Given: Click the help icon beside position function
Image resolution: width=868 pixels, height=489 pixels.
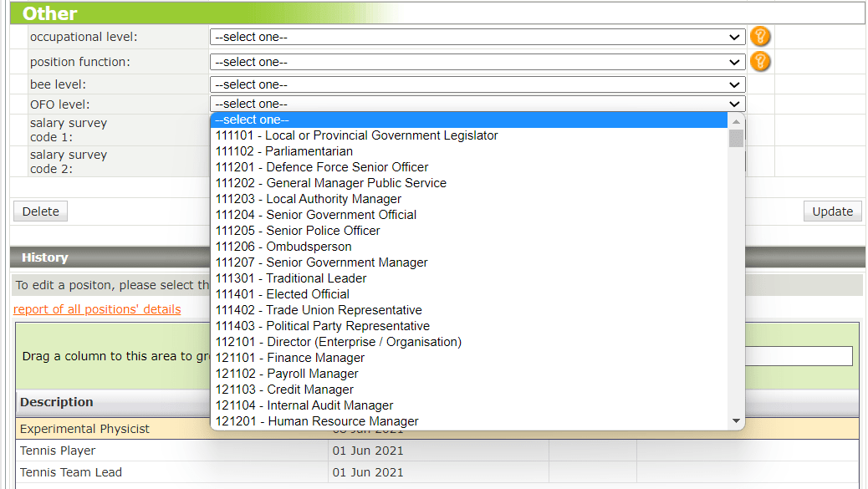Looking at the screenshot, I should [760, 60].
